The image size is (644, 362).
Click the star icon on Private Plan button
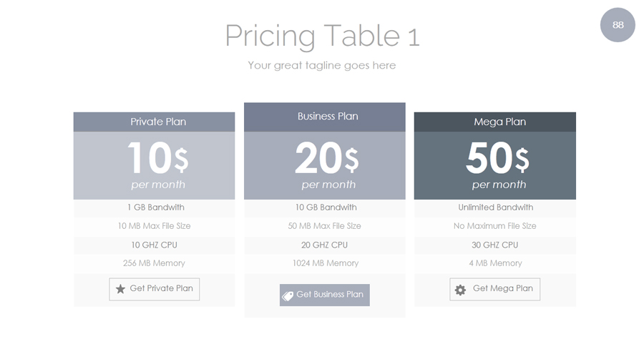(x=120, y=289)
